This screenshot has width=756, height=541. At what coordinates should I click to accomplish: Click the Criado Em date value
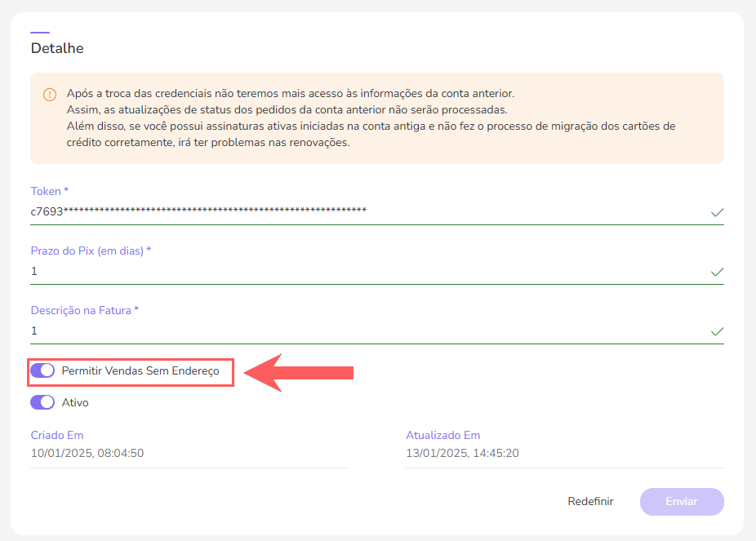click(x=87, y=453)
